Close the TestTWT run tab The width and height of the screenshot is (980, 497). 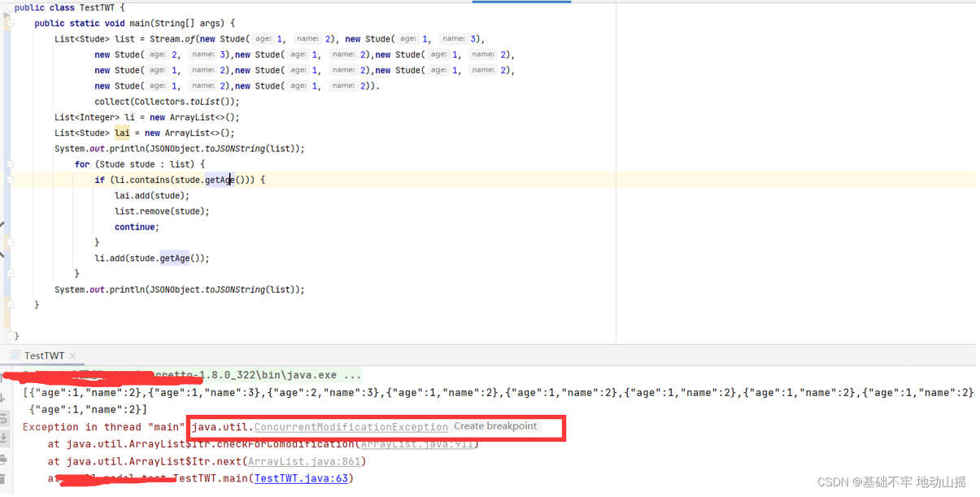[x=72, y=356]
